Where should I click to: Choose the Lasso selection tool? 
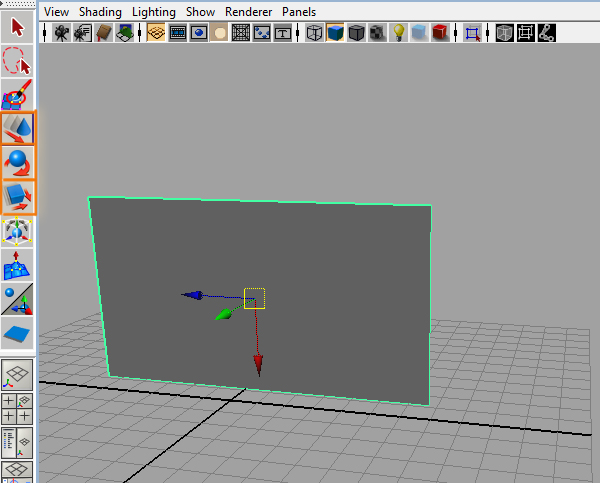(x=17, y=61)
